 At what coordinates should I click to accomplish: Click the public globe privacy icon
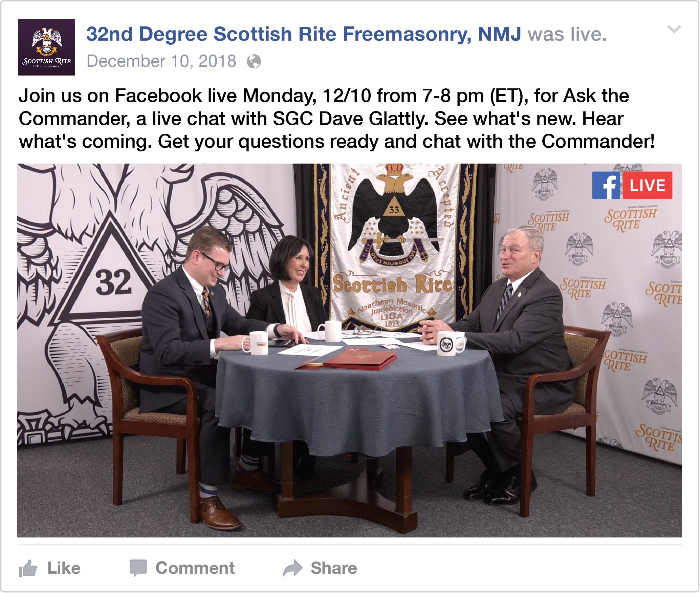coord(254,62)
